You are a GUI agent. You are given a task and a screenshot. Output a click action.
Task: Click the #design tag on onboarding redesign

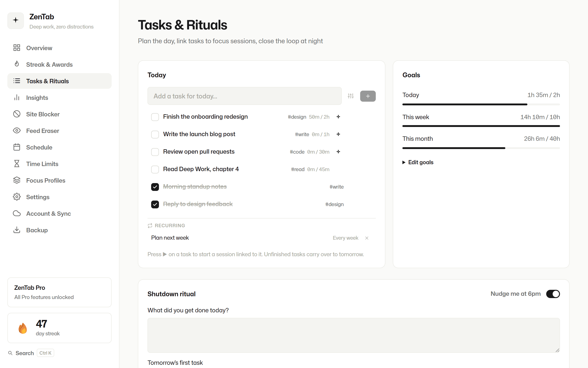point(297,117)
